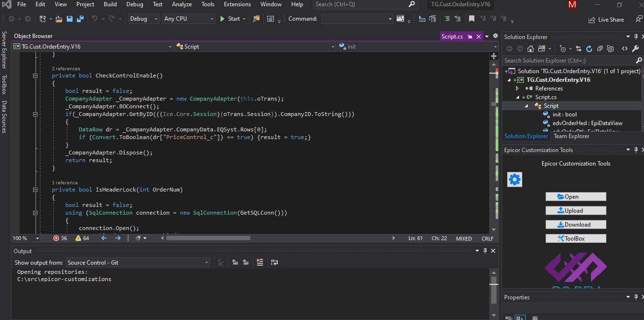Click the Live Share button
This screenshot has width=644, height=320.
click(607, 20)
